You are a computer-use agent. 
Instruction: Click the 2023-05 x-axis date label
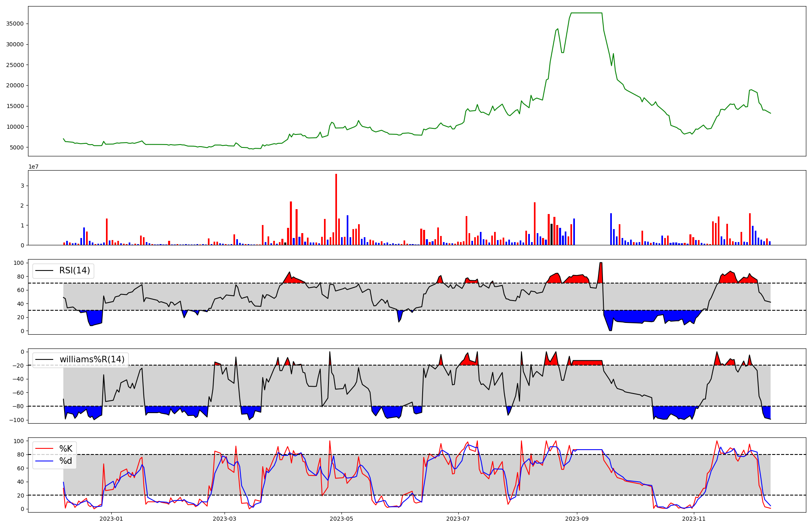(341, 519)
